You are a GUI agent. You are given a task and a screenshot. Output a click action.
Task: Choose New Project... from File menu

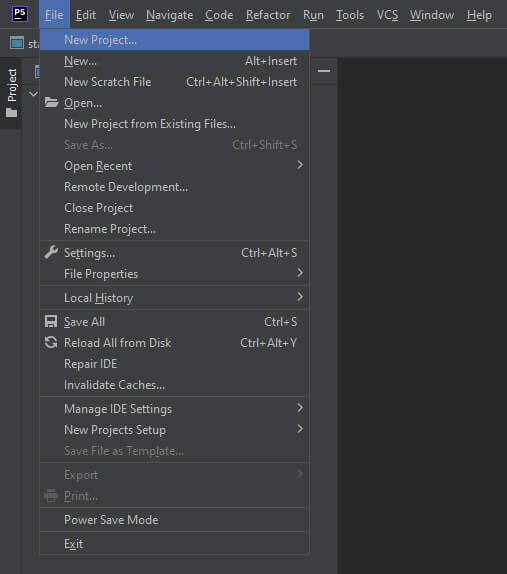pyautogui.click(x=174, y=40)
